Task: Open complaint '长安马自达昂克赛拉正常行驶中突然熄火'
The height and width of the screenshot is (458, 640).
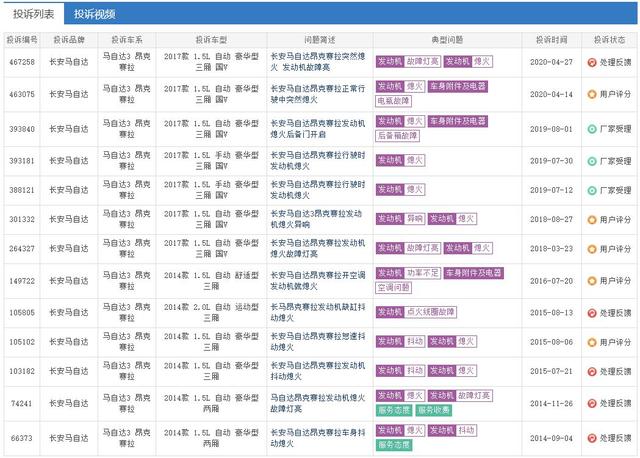Action: click(318, 94)
